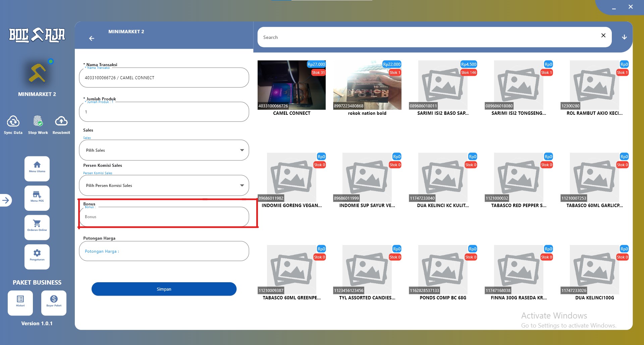The image size is (644, 345).
Task: Select FINNA 300G RASEDA KR product
Action: click(x=519, y=269)
